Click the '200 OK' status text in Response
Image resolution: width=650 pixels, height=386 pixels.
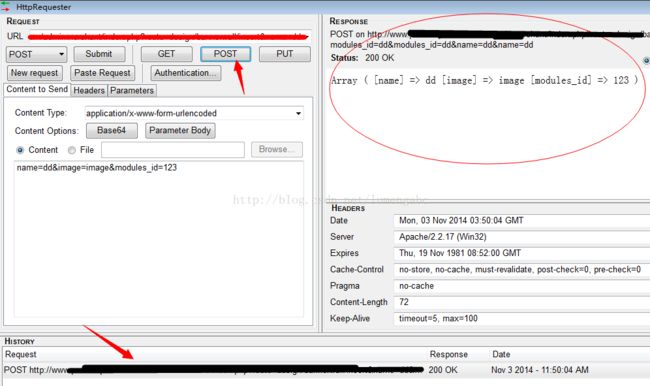[380, 58]
